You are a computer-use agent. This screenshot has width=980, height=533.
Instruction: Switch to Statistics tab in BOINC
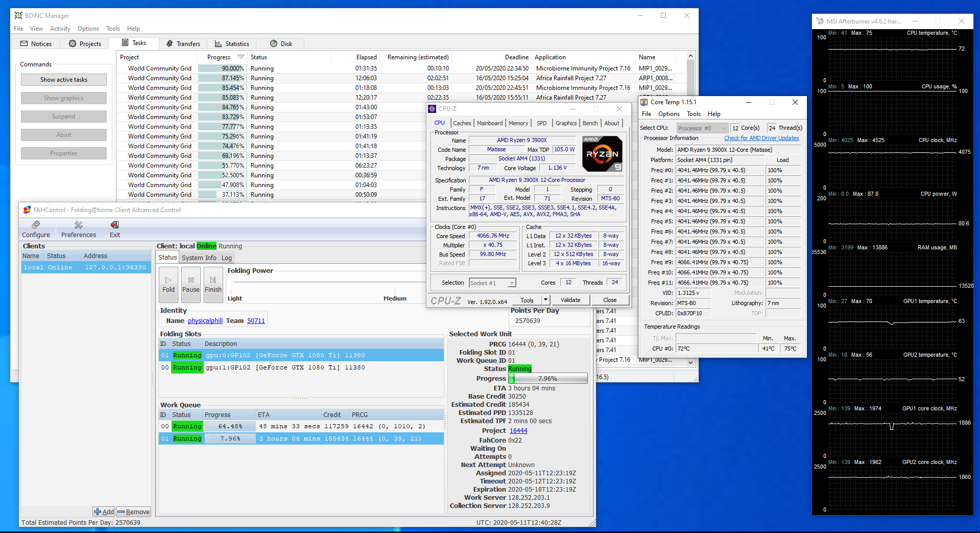pos(232,43)
